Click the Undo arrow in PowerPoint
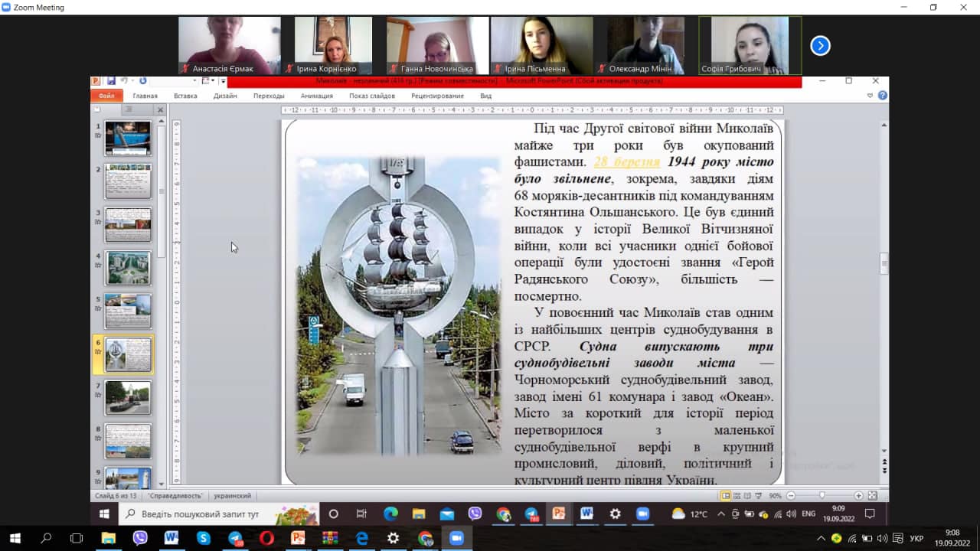This screenshot has width=980, height=551. coord(124,81)
